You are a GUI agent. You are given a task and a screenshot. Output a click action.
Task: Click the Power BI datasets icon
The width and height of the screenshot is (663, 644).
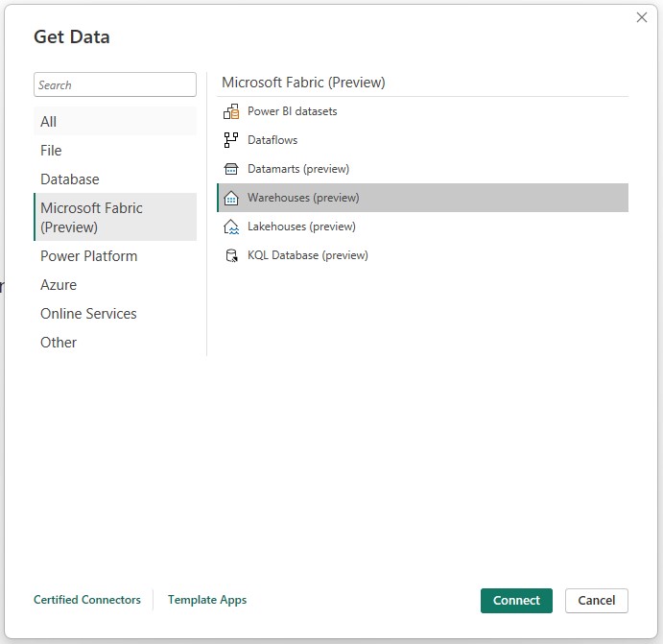(x=231, y=111)
